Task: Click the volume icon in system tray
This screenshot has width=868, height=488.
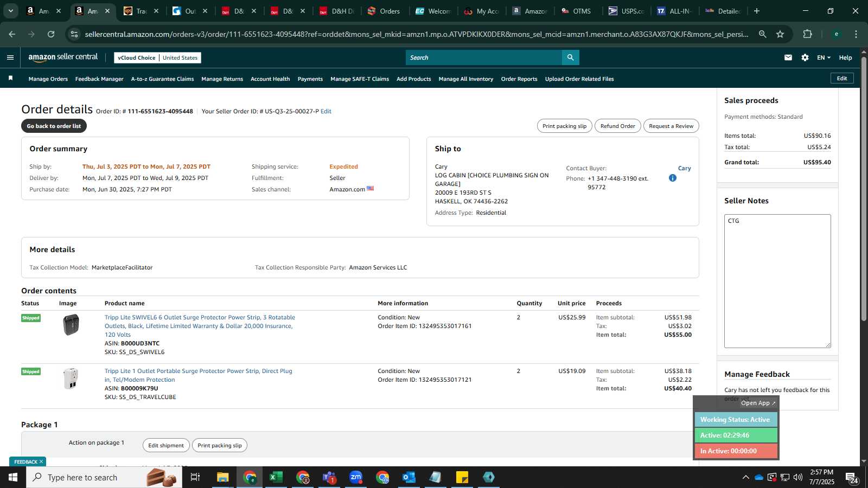Action: pyautogui.click(x=798, y=477)
